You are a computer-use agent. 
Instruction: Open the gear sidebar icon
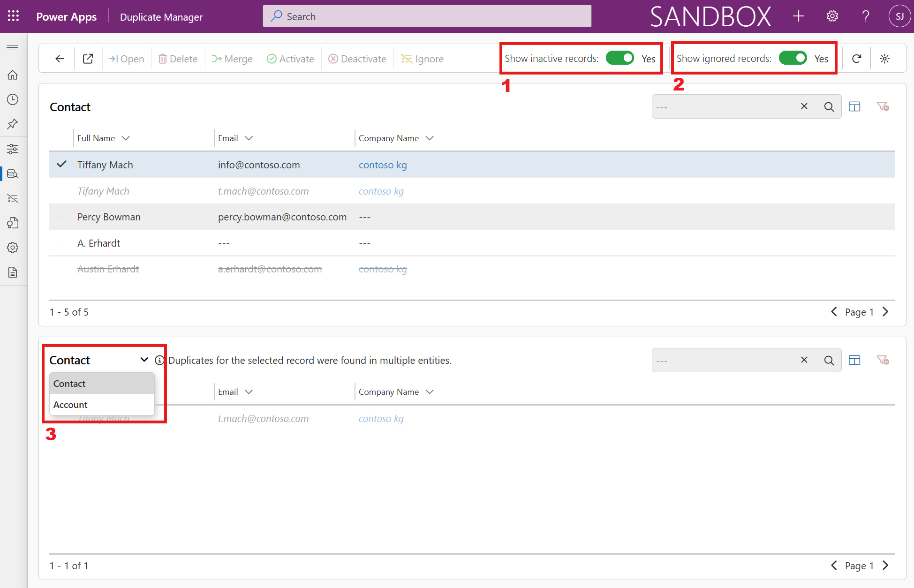pyautogui.click(x=13, y=248)
